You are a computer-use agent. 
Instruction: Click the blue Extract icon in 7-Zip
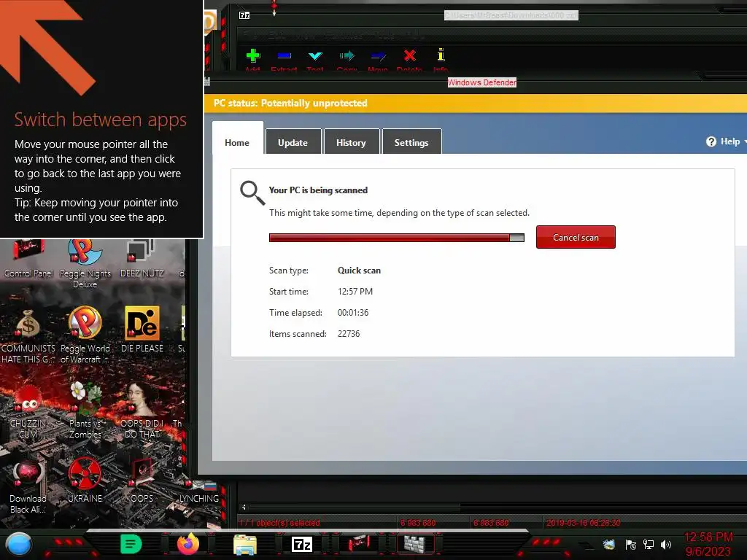pos(284,56)
